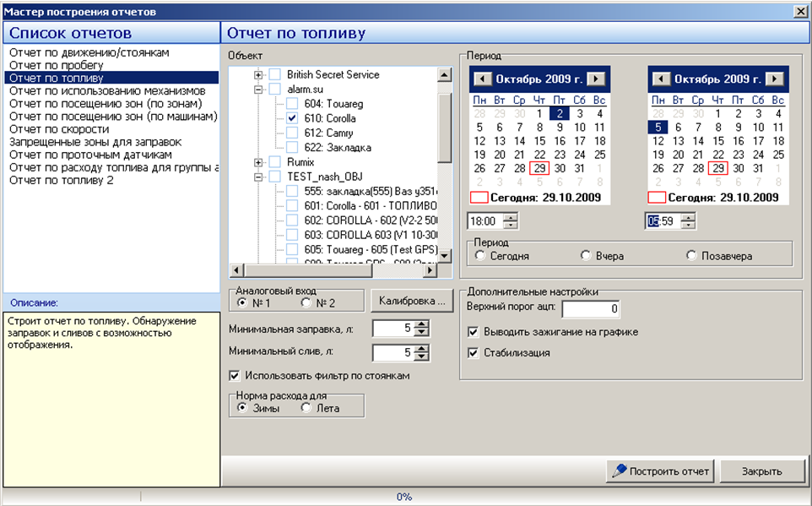Collapse the TEST_nash_OBJ tree node
This screenshot has width=812, height=506.
[x=258, y=177]
